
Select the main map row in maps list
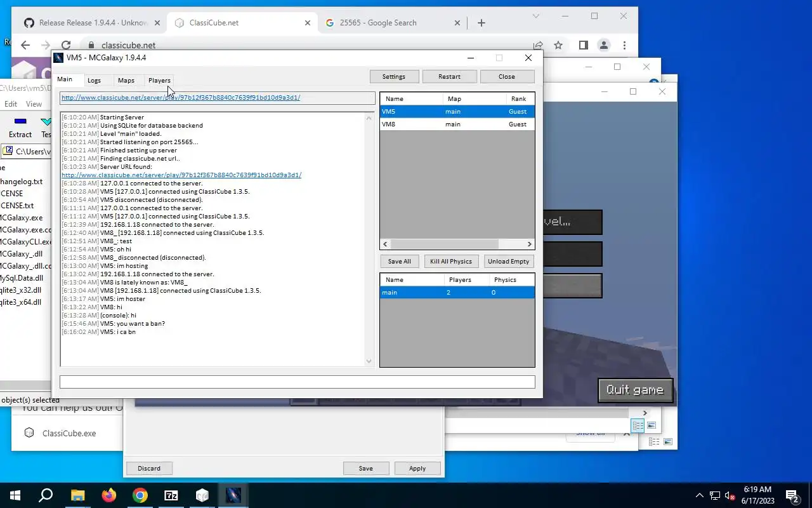click(457, 292)
